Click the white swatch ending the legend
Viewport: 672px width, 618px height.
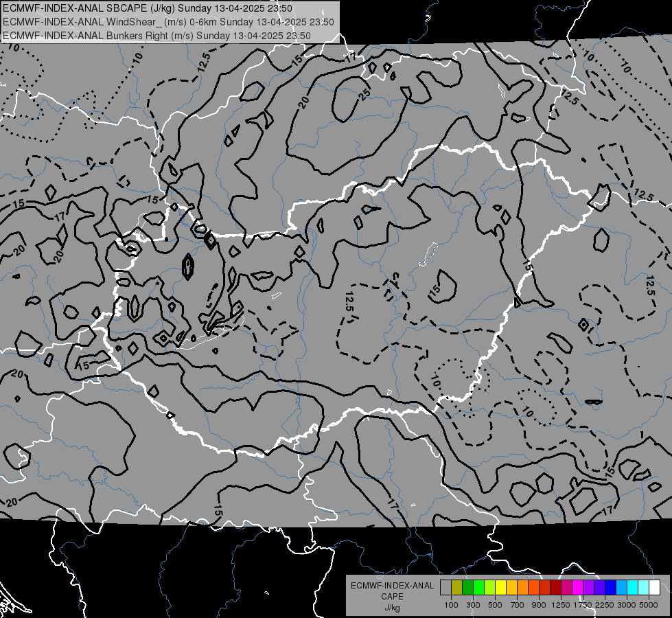pos(654,588)
